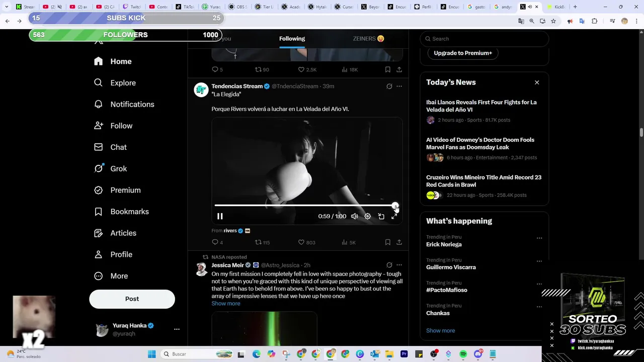This screenshot has width=644, height=362.
Task: Open Discord from taskbar
Action: [477, 354]
